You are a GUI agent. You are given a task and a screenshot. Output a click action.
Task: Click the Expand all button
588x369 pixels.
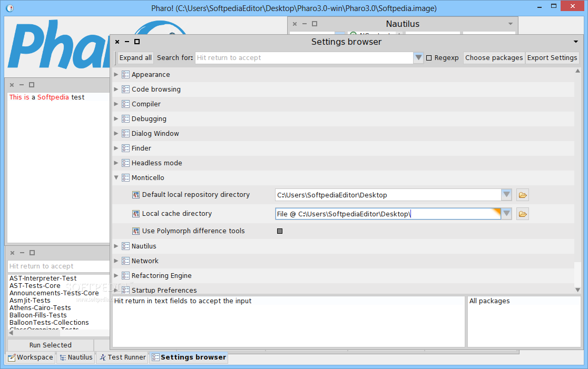(x=135, y=58)
